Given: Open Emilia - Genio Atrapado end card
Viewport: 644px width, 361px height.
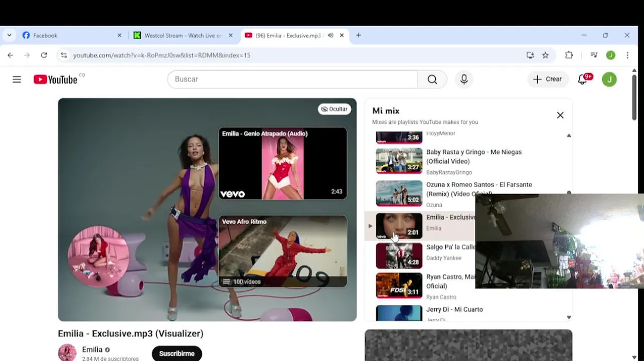Looking at the screenshot, I should [x=282, y=163].
